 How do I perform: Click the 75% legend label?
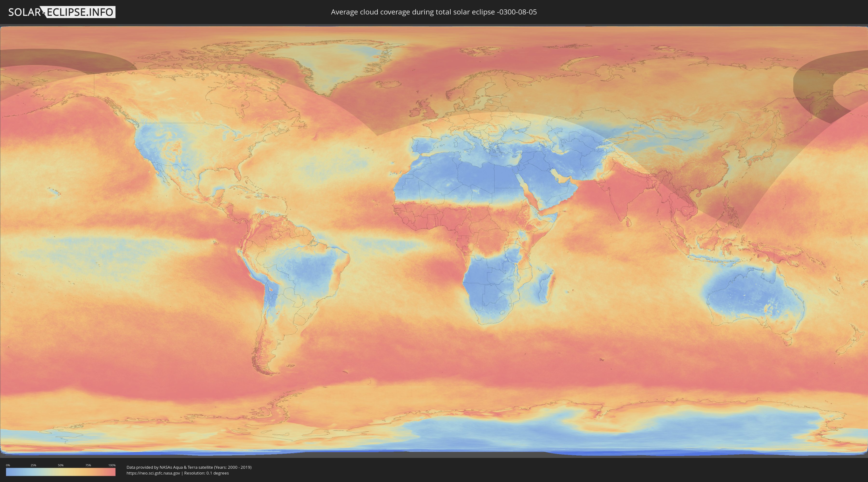click(88, 465)
